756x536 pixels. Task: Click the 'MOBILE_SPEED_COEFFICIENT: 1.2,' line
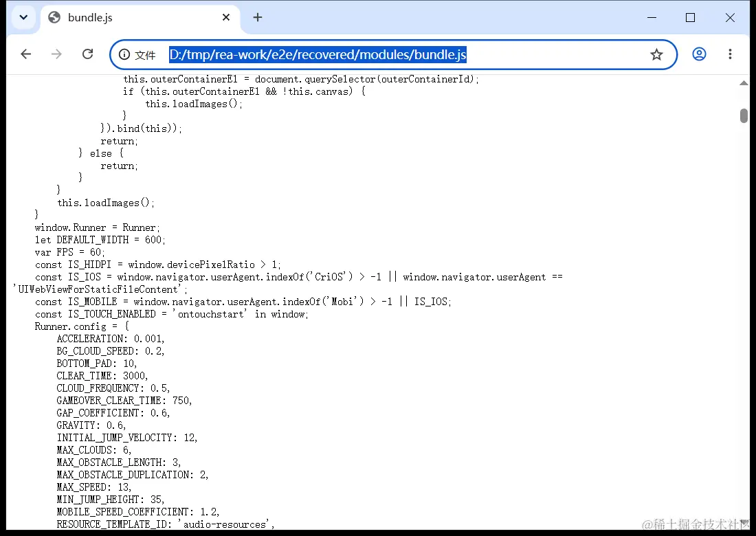[138, 512]
